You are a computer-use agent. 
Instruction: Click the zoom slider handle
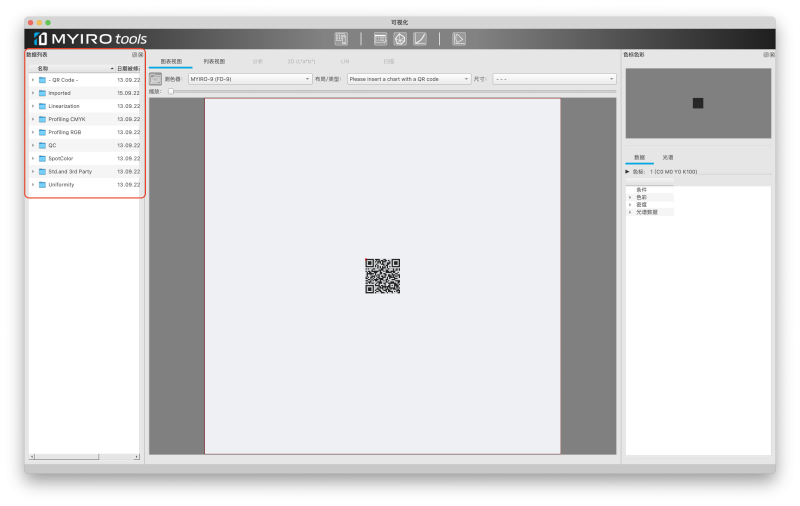171,91
